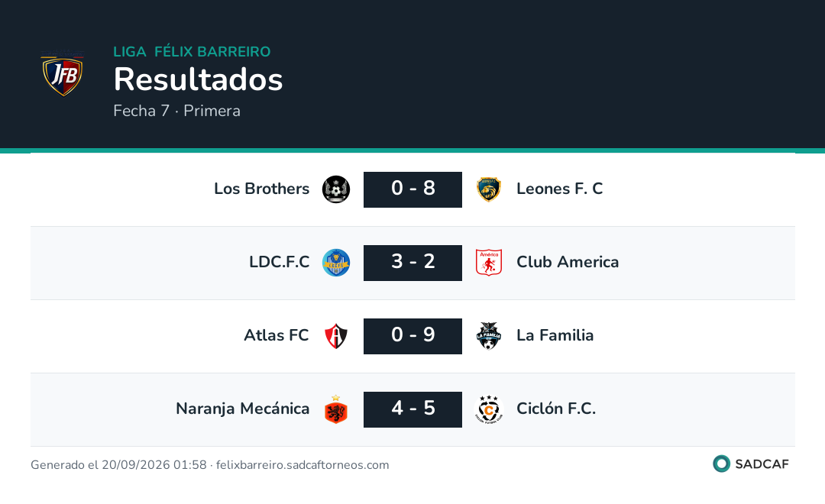Select the Club America team name
This screenshot has width=825, height=504.
point(568,261)
